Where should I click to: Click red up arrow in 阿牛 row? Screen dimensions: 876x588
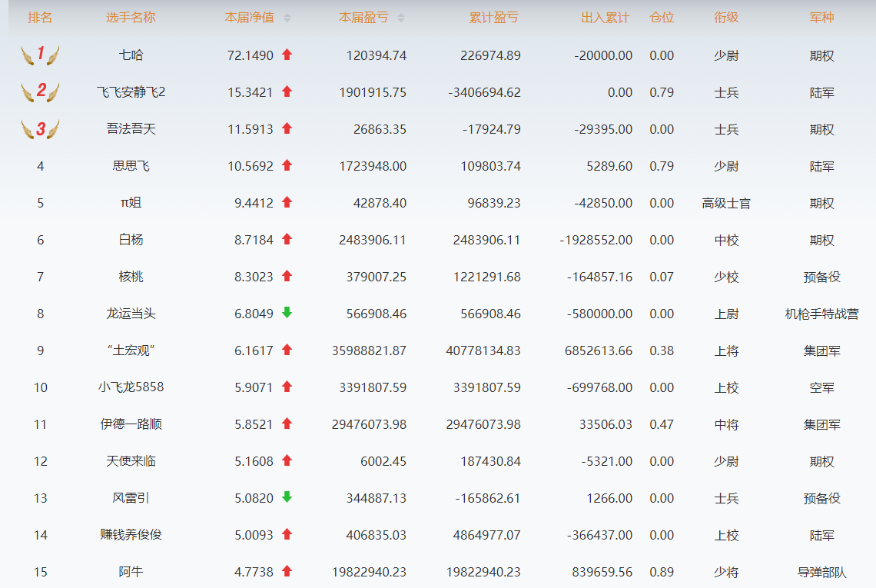click(x=287, y=570)
